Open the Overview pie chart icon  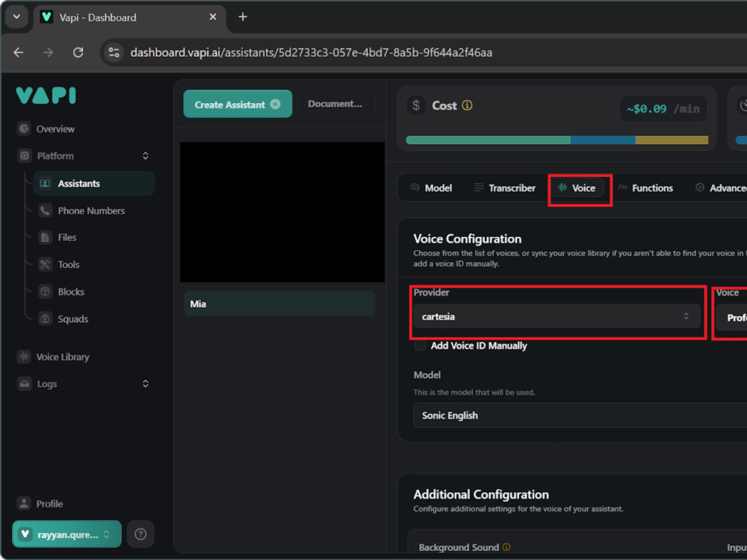click(24, 128)
